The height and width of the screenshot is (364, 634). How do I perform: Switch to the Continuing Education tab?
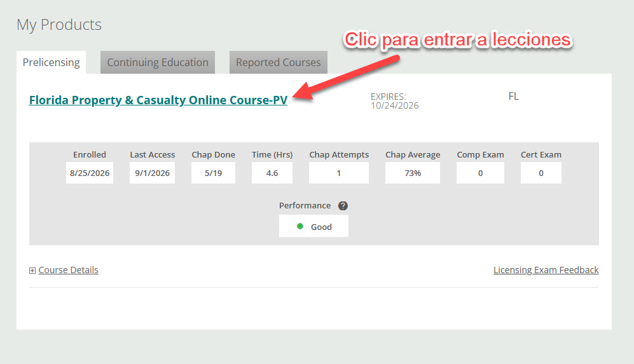pyautogui.click(x=158, y=62)
